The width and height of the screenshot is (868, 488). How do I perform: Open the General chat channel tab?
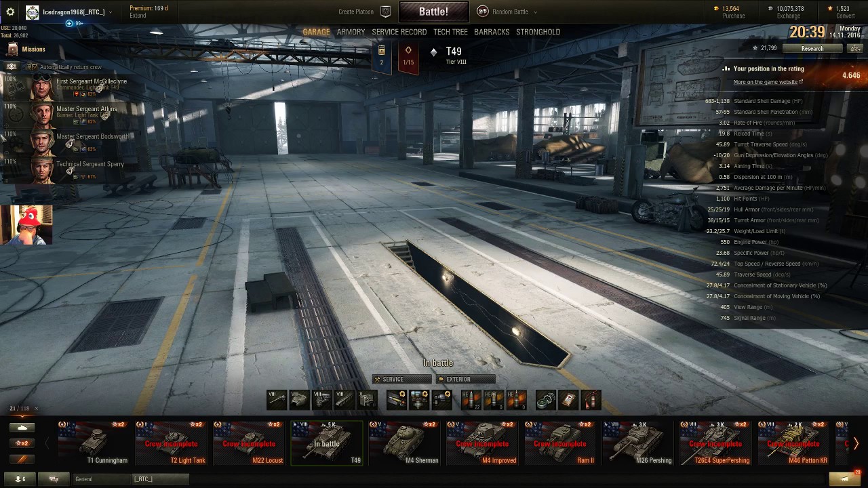pos(100,479)
